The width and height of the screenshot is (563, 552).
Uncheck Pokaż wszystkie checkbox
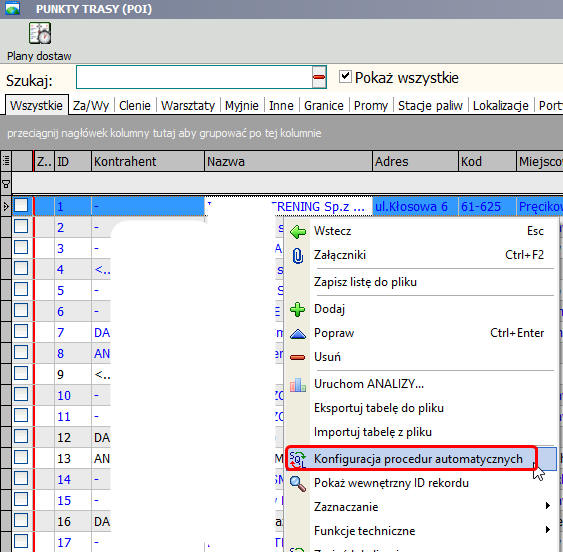pos(345,76)
